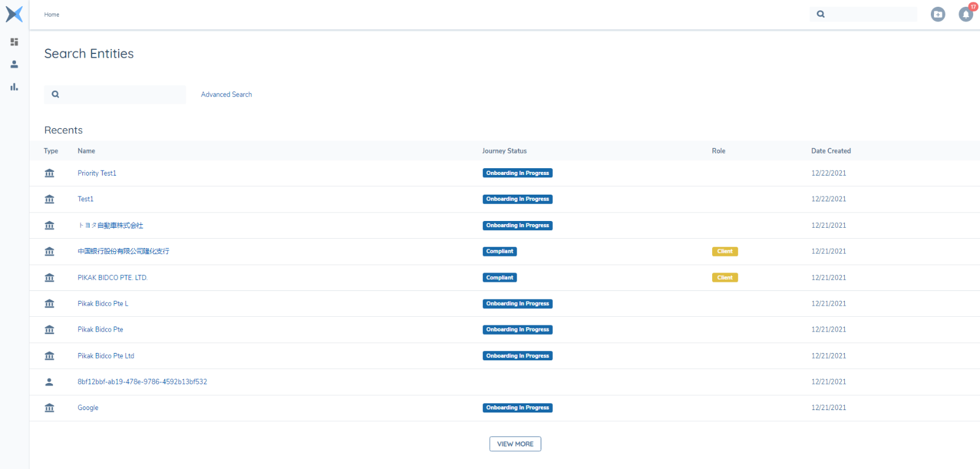Open the bar chart reports icon in sidebar

pos(14,87)
